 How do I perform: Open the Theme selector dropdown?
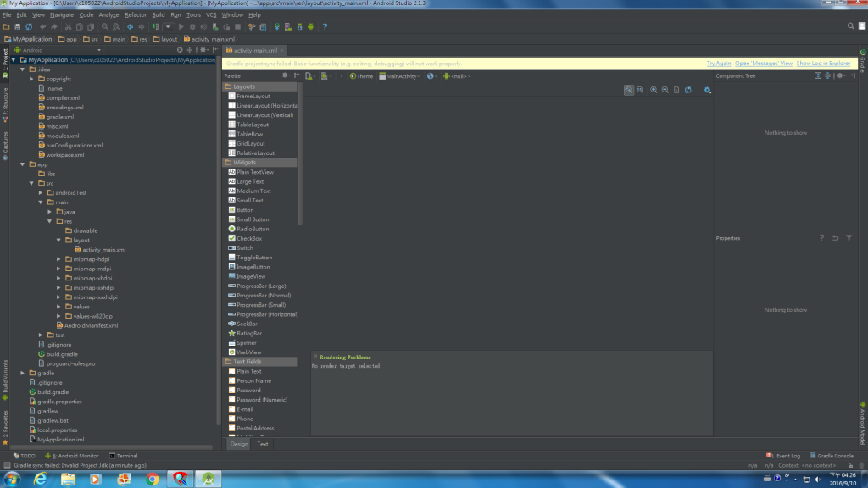pyautogui.click(x=361, y=76)
